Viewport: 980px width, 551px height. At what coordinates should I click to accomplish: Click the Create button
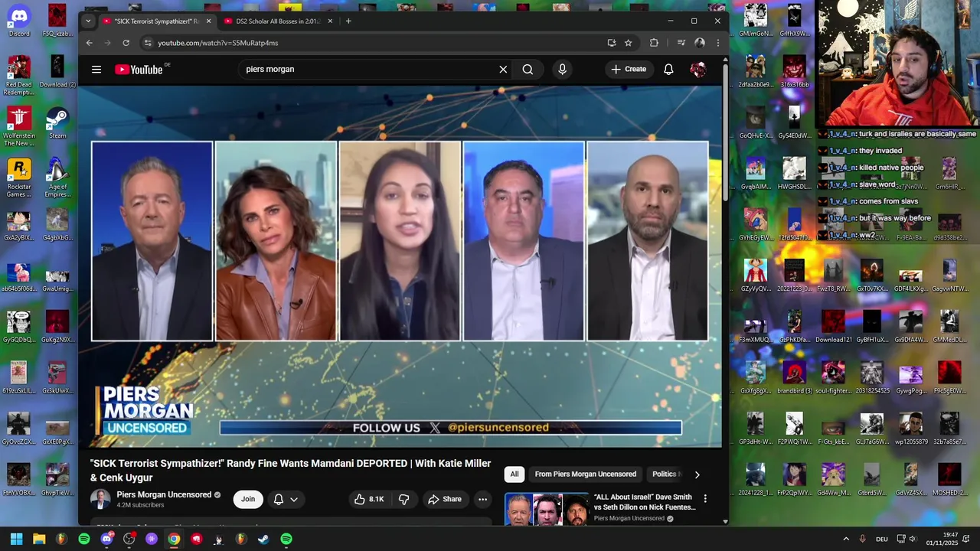[629, 69]
